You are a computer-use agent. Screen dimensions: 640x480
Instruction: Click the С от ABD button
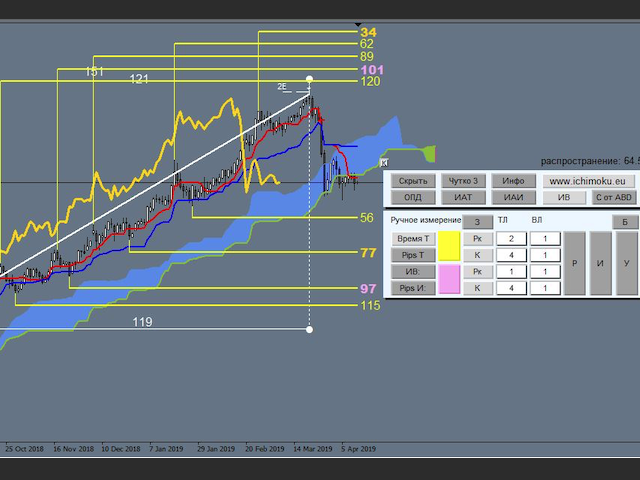[613, 198]
